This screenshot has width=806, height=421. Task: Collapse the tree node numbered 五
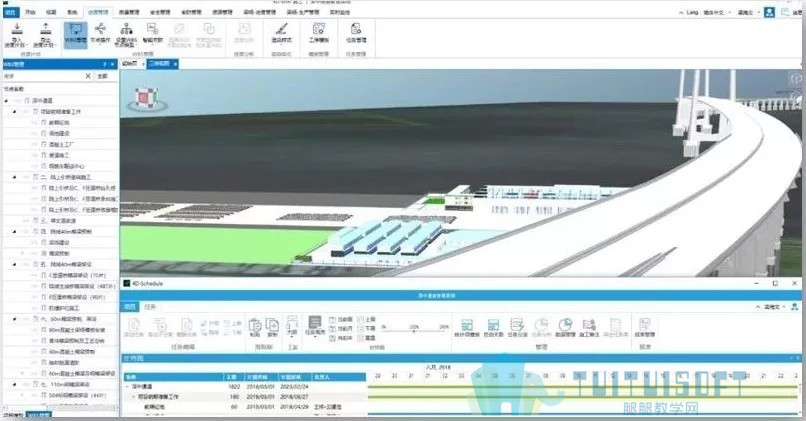(x=14, y=264)
